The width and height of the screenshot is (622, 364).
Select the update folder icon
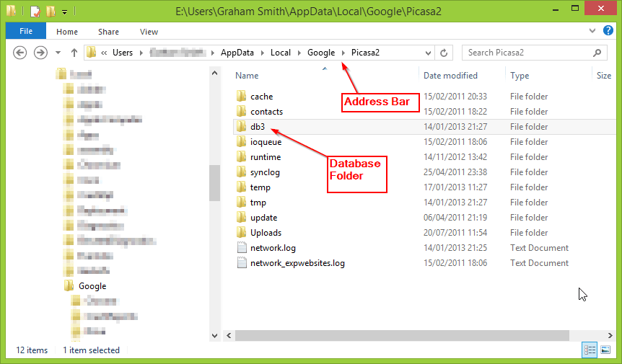[x=241, y=217]
